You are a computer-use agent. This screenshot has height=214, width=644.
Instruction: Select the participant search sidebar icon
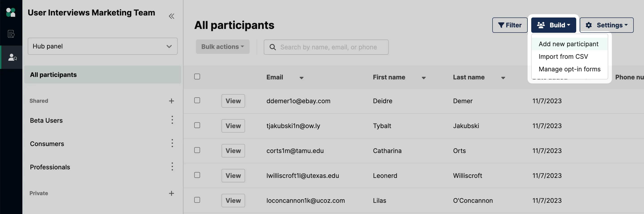coord(12,57)
